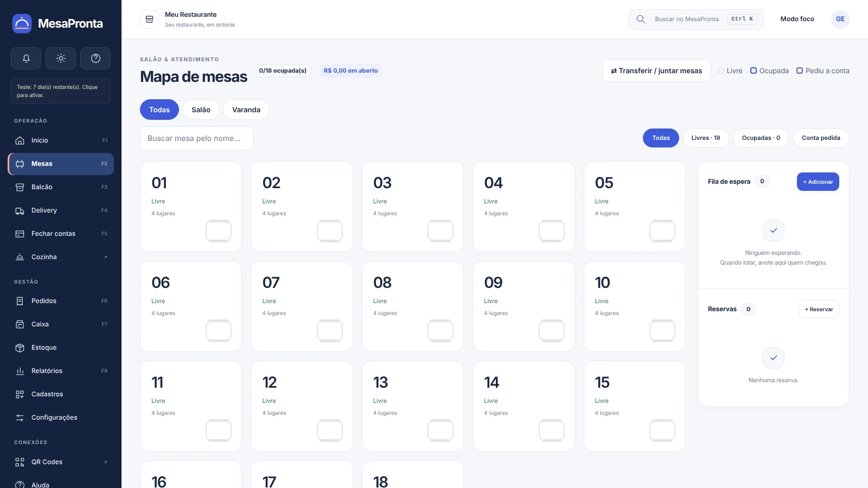The width and height of the screenshot is (868, 488).
Task: Click the restaurant store icon in header
Action: point(149,19)
